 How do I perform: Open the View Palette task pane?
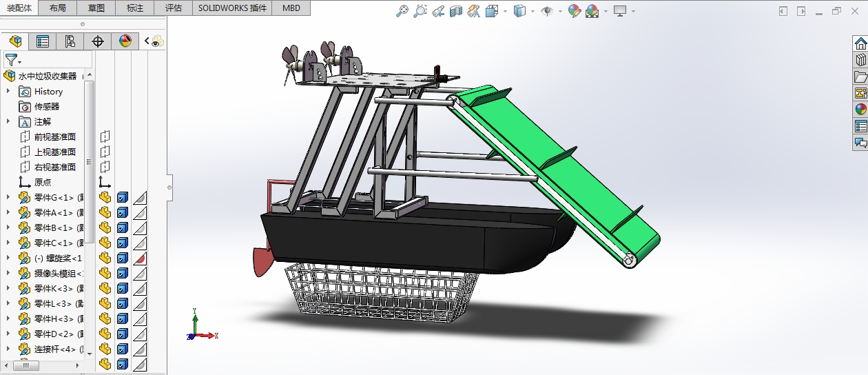coord(860,93)
